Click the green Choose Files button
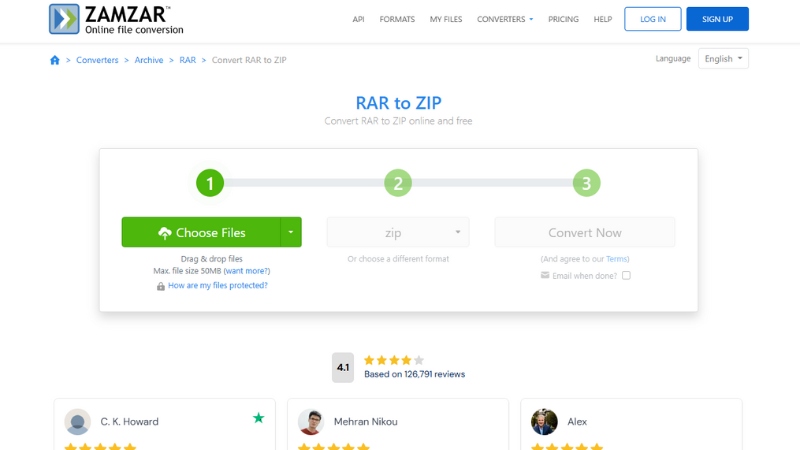This screenshot has width=800, height=450. (201, 232)
